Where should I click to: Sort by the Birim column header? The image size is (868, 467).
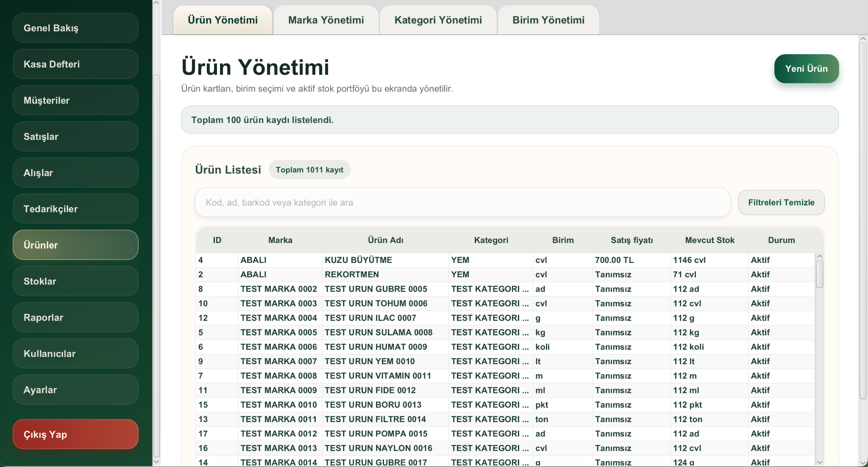click(563, 240)
